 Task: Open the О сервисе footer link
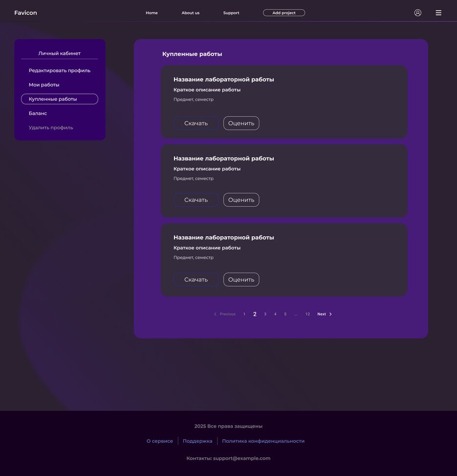coord(159,441)
